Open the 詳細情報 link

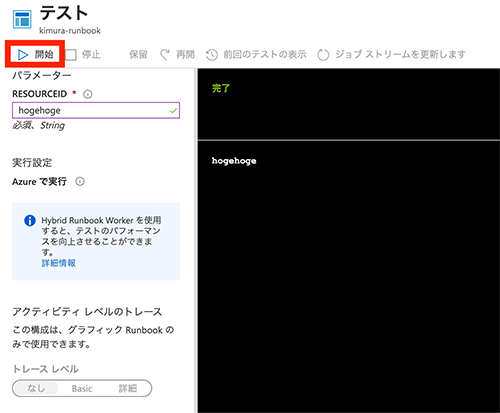point(58,263)
